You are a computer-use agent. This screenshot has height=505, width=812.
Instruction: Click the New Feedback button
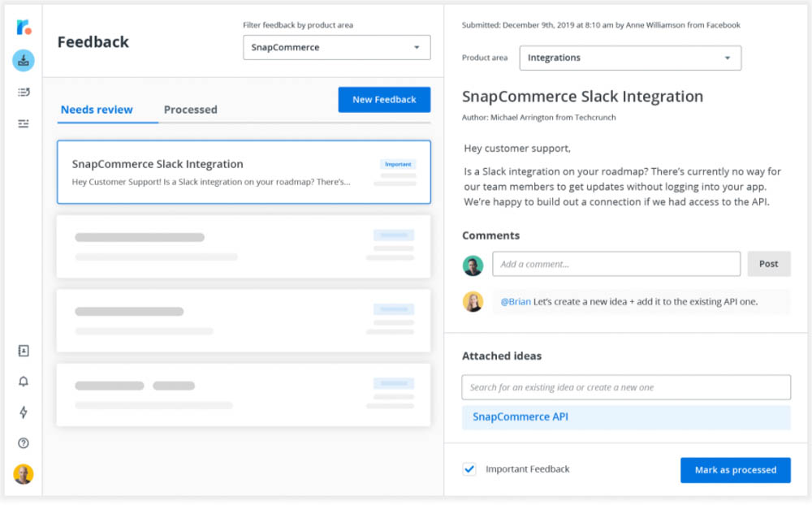384,99
